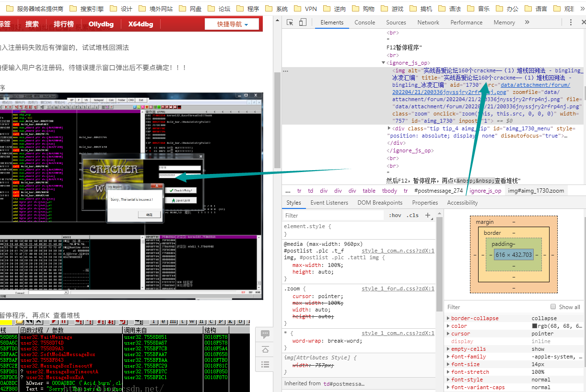This screenshot has height=392, width=586.
Task: Open the 游戏 bookmark folder
Action: click(x=392, y=9)
